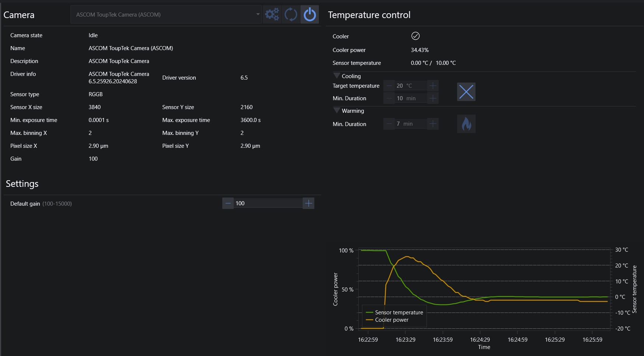Start warming with the flame icon
This screenshot has height=356, width=644.
tap(466, 124)
